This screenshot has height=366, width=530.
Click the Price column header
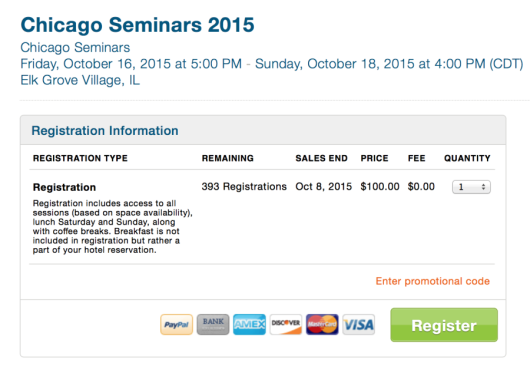(374, 158)
